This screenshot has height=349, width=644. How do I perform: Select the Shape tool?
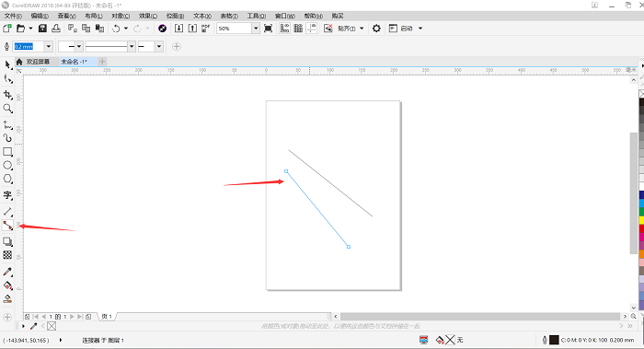pos(7,79)
